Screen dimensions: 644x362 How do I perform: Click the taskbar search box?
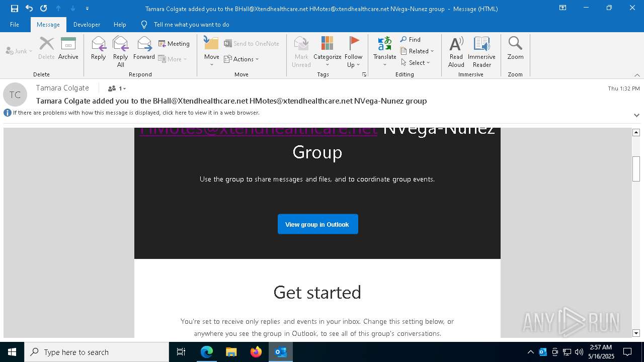click(97, 352)
